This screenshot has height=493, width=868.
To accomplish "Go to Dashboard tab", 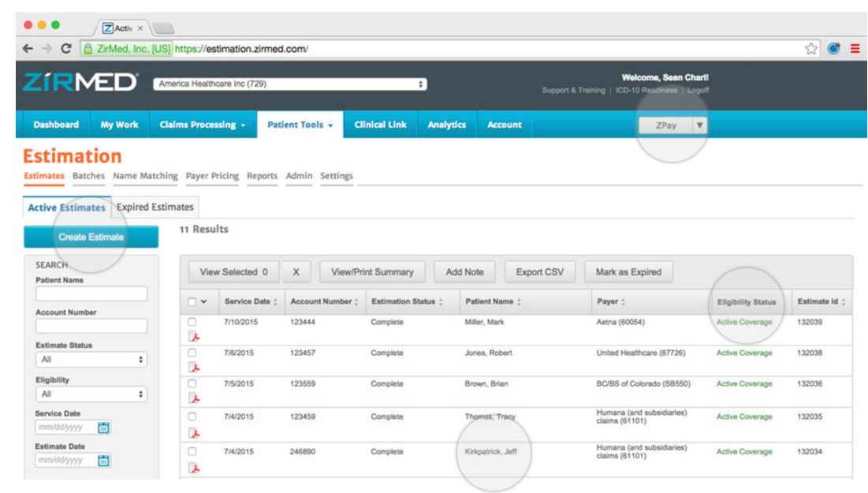I will pyautogui.click(x=56, y=125).
